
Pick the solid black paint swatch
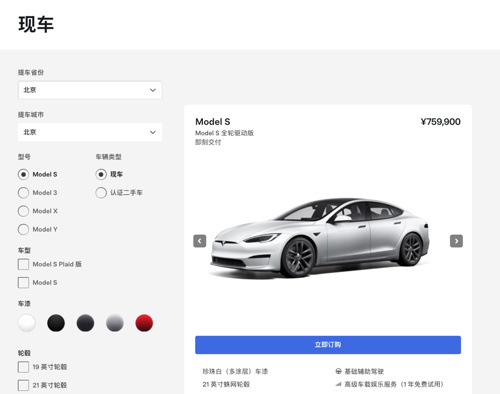[56, 323]
